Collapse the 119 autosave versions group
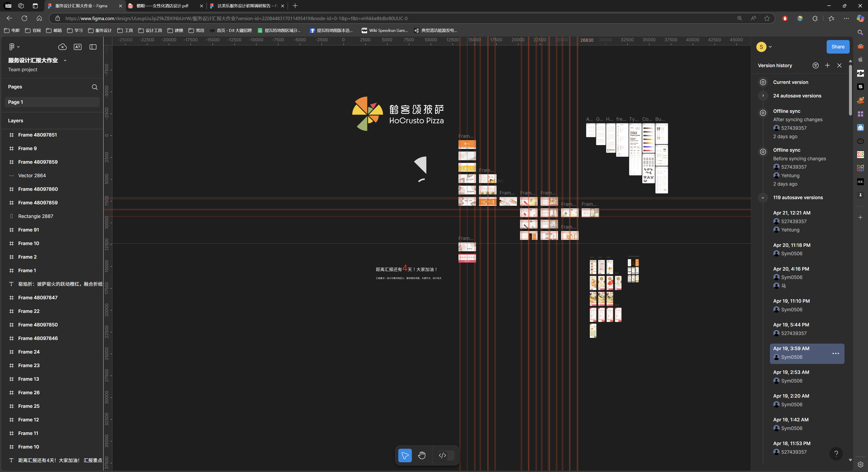Viewport: 868px width, 472px height. [x=763, y=197]
